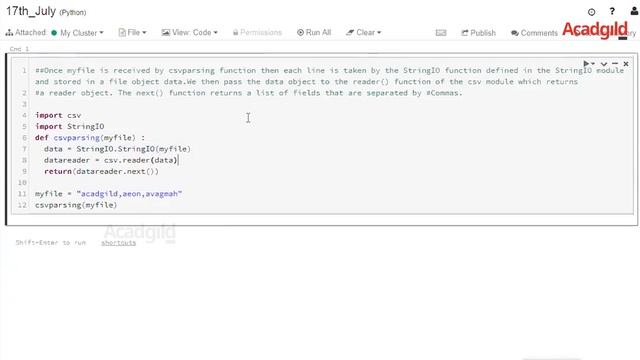Screen dimensions: 640x360
Task: Delete the cell with X icon
Action: tap(626, 64)
